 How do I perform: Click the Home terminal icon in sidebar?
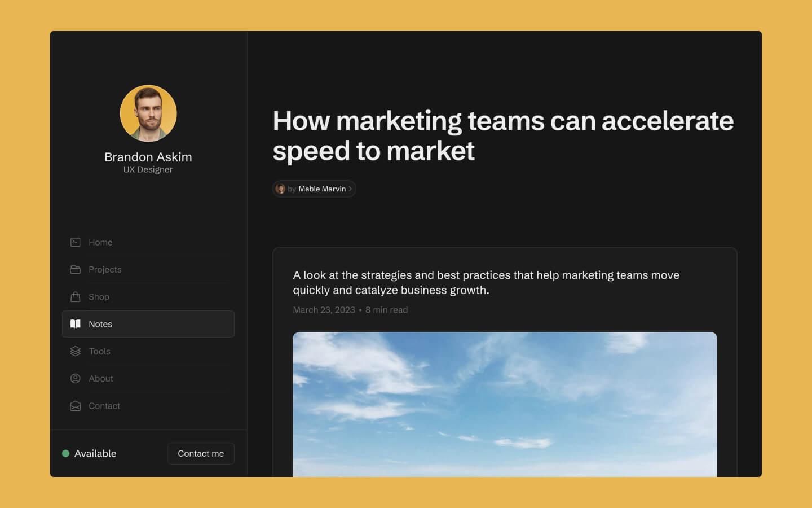tap(75, 242)
